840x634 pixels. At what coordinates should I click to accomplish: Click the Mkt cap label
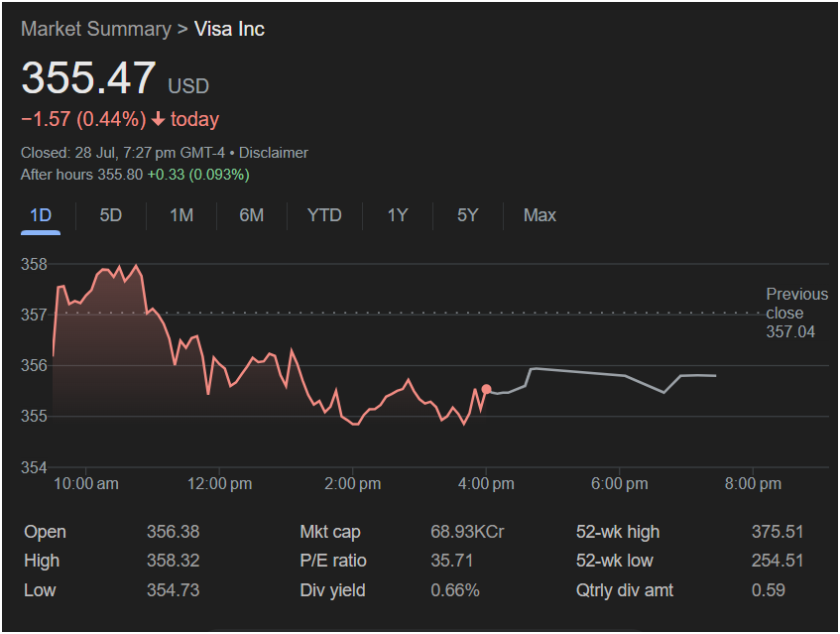coord(330,532)
